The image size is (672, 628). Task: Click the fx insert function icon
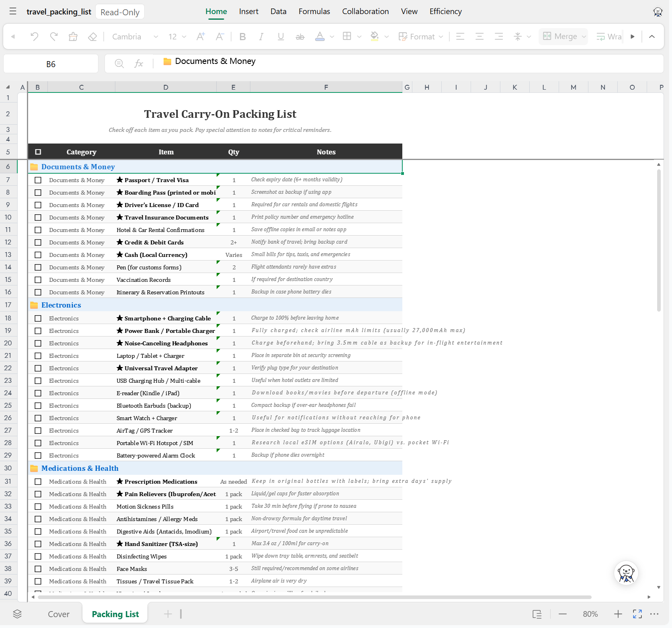[139, 64]
